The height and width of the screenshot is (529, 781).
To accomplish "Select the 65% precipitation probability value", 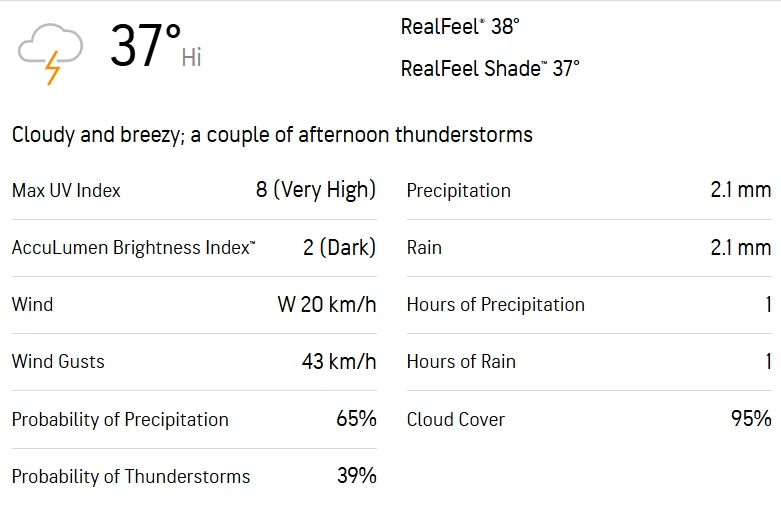I will click(x=356, y=419).
